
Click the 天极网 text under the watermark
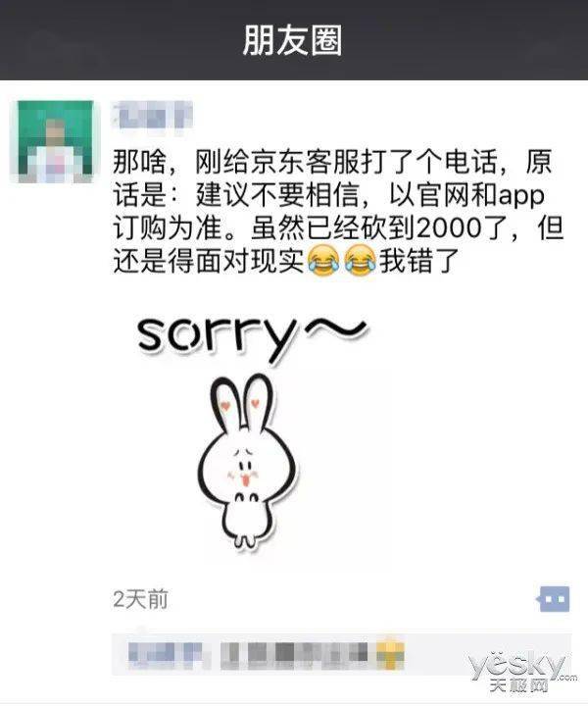tap(518, 686)
